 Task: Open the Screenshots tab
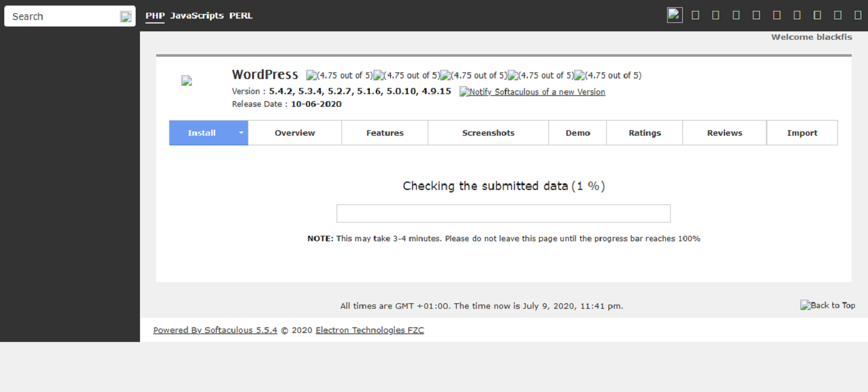[x=488, y=133]
